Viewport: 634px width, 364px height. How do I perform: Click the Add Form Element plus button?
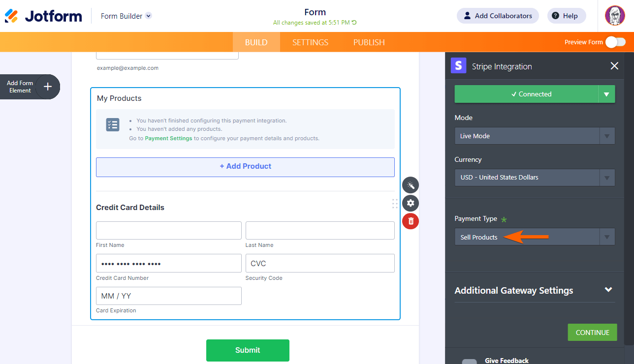pyautogui.click(x=48, y=87)
